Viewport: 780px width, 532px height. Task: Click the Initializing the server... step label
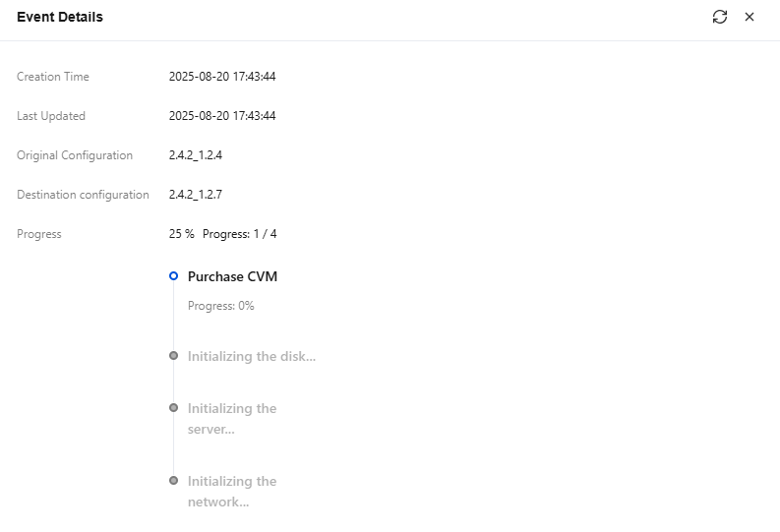click(x=232, y=419)
